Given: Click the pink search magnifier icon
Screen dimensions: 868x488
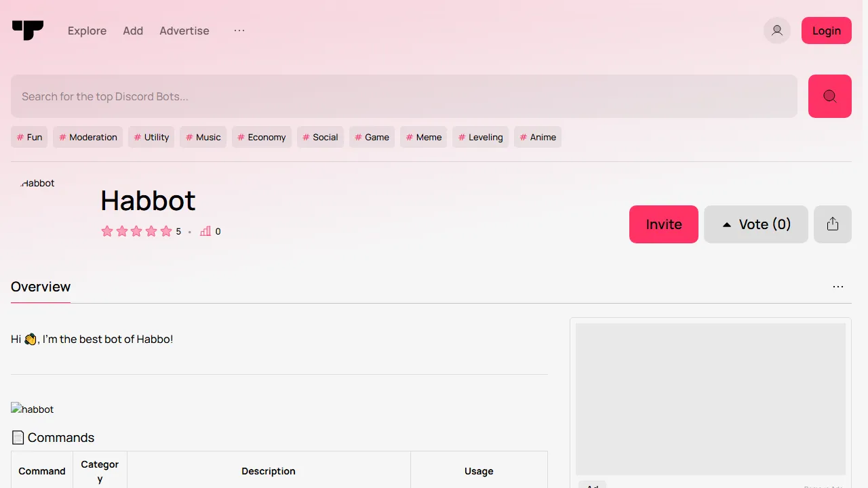Looking at the screenshot, I should (x=829, y=96).
